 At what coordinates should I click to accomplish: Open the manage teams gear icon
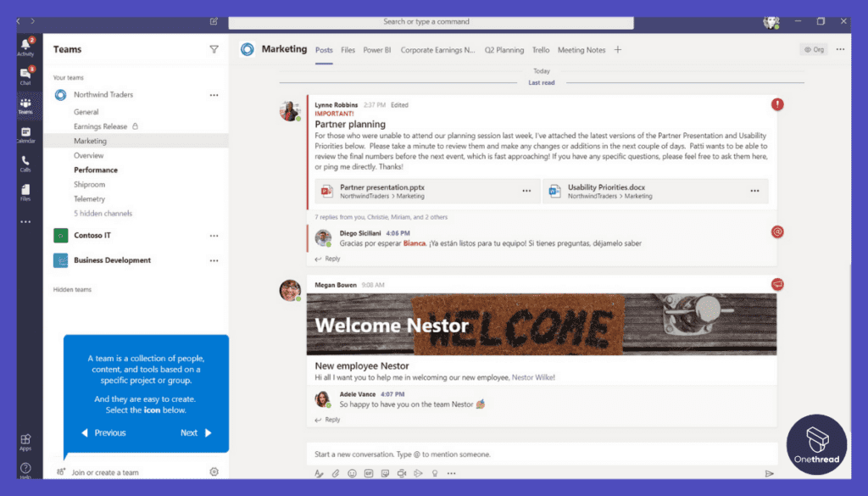[x=214, y=471]
